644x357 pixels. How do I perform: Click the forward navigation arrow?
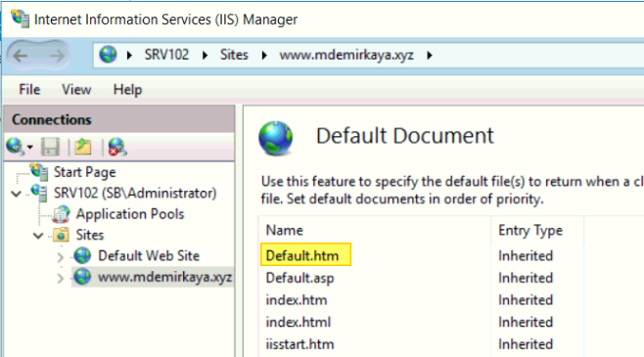[56, 55]
